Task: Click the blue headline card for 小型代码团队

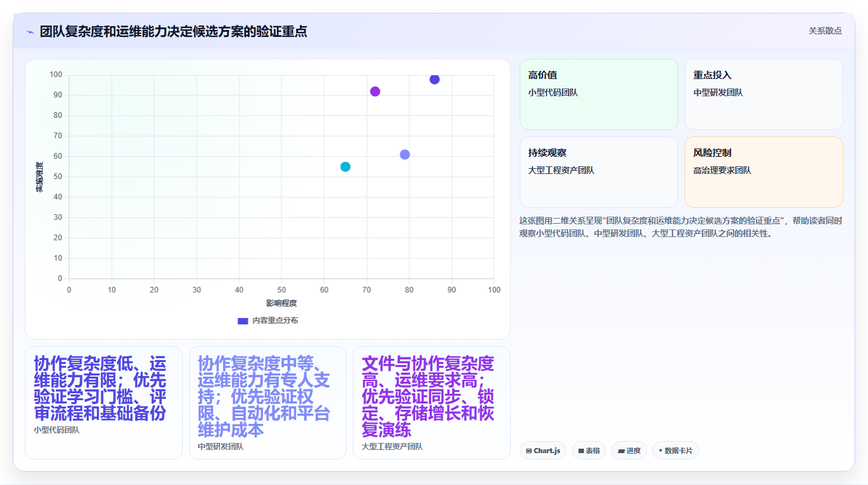Action: [x=104, y=403]
